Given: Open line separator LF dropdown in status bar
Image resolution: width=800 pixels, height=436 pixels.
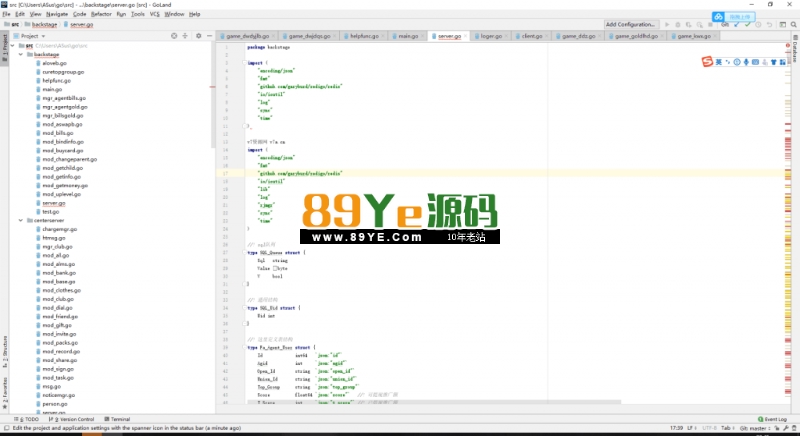Looking at the screenshot, I should pos(691,428).
